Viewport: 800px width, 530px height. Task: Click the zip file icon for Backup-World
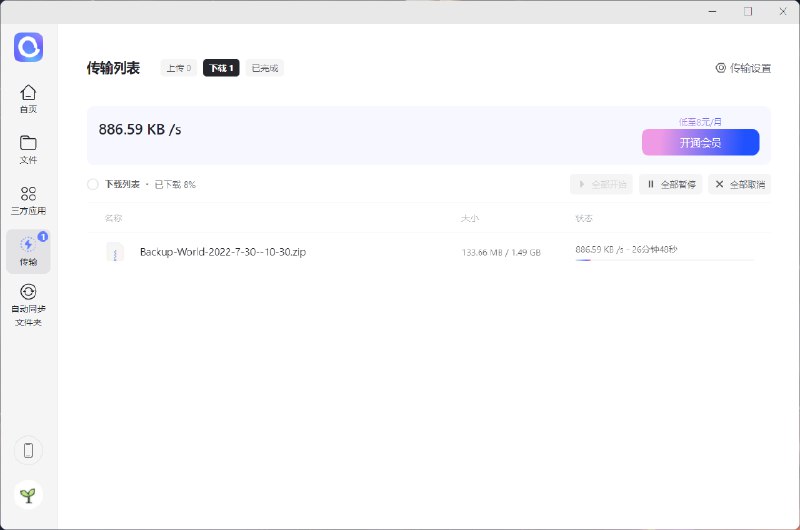(115, 253)
